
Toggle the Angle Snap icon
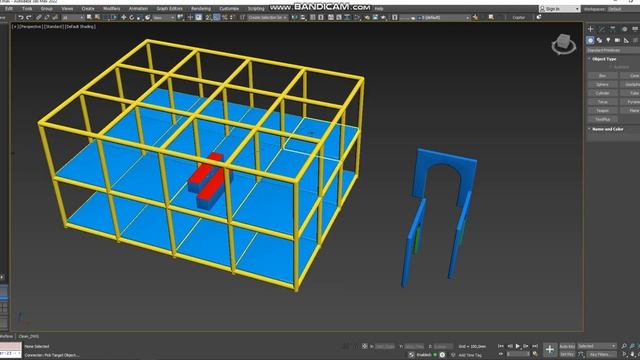coord(216,18)
